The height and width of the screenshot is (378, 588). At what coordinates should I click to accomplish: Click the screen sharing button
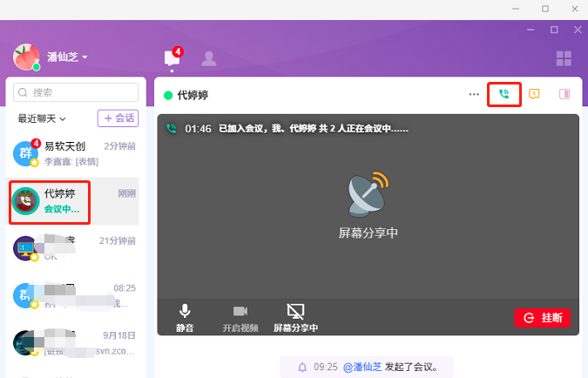coord(295,318)
